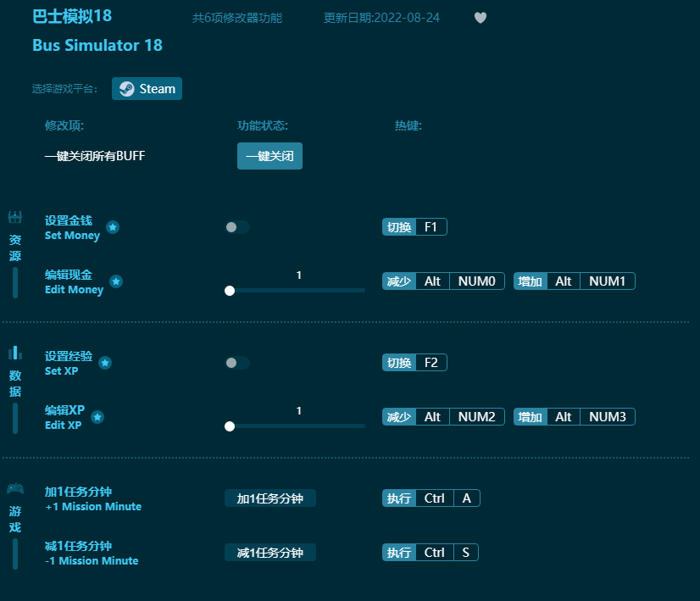Click the 热键 column header
Viewport: 700px width, 601px height.
(x=408, y=125)
